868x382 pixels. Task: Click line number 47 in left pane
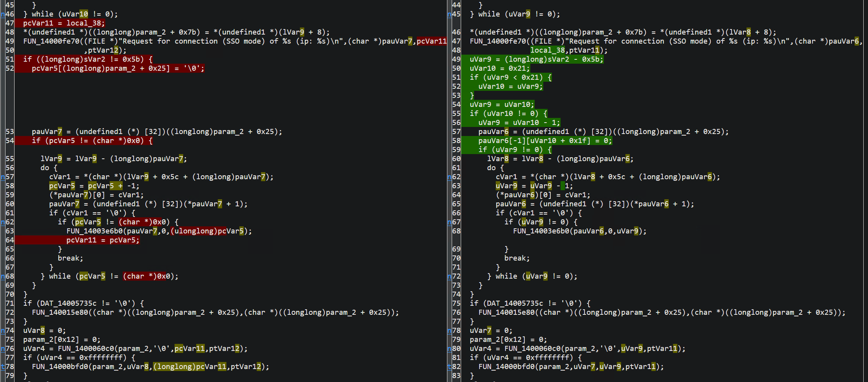click(10, 23)
